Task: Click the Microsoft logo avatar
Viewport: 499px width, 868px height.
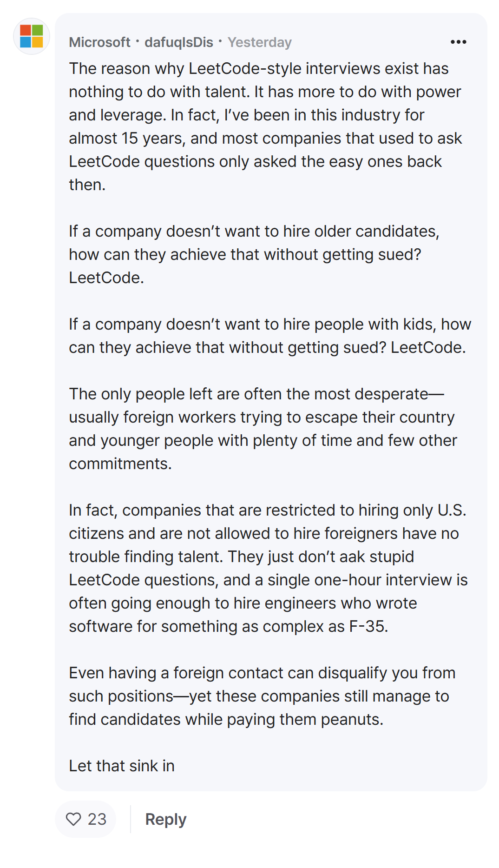Action: [x=32, y=36]
